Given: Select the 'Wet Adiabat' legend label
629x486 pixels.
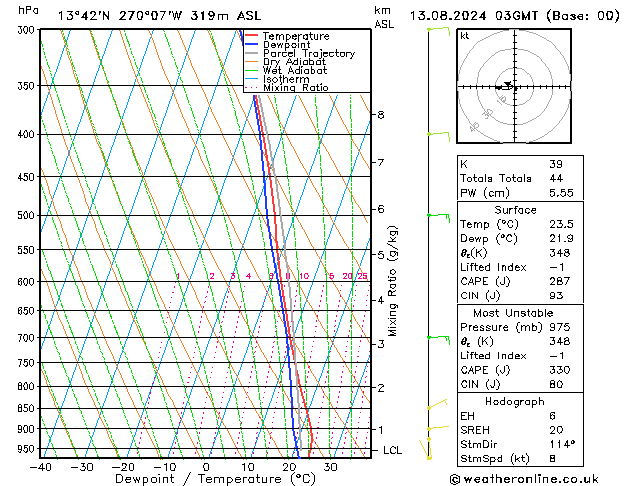Looking at the screenshot, I should [295, 70].
